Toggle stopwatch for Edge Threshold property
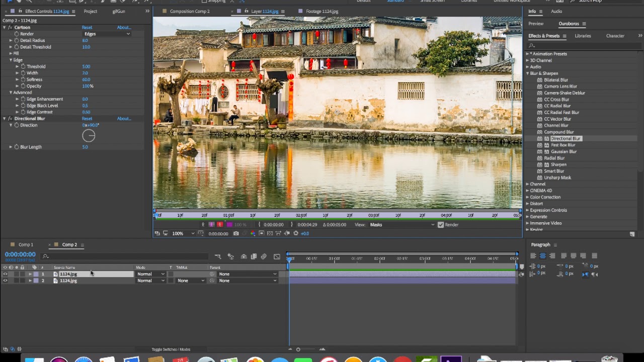This screenshot has height=362, width=644. pyautogui.click(x=23, y=66)
